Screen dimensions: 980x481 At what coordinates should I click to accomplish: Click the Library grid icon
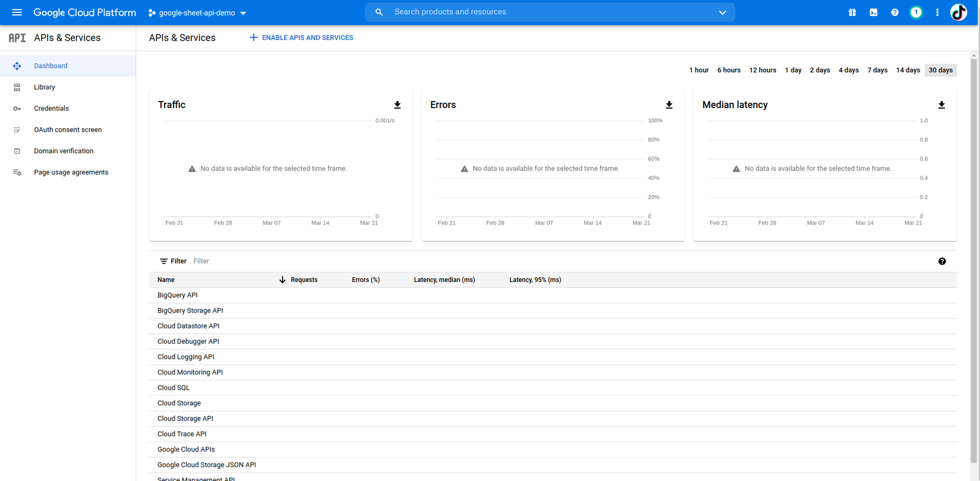point(17,87)
